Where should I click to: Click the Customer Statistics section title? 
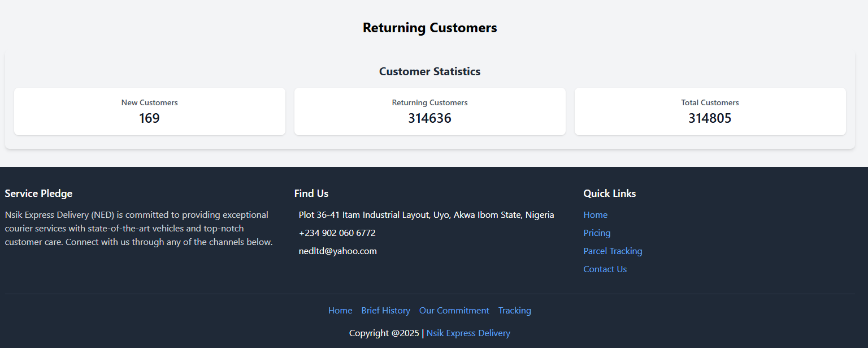point(429,72)
